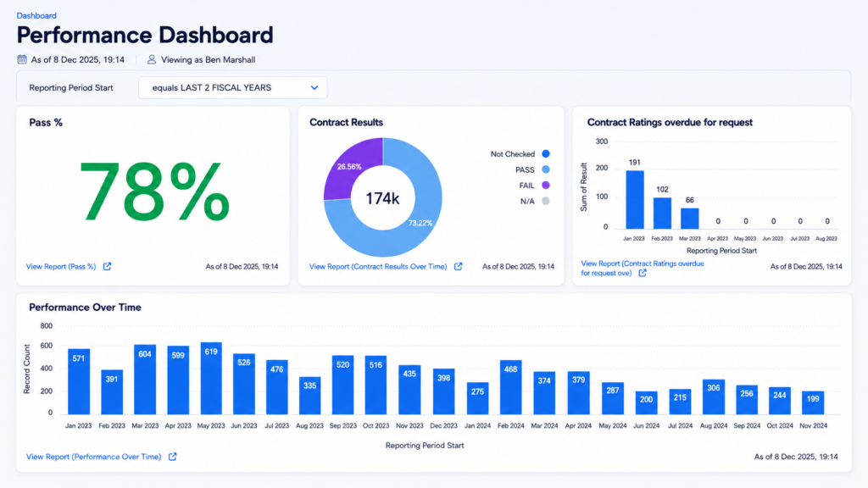Click the 476 bar for Jul 2023
The image size is (868, 488).
pyautogui.click(x=277, y=387)
